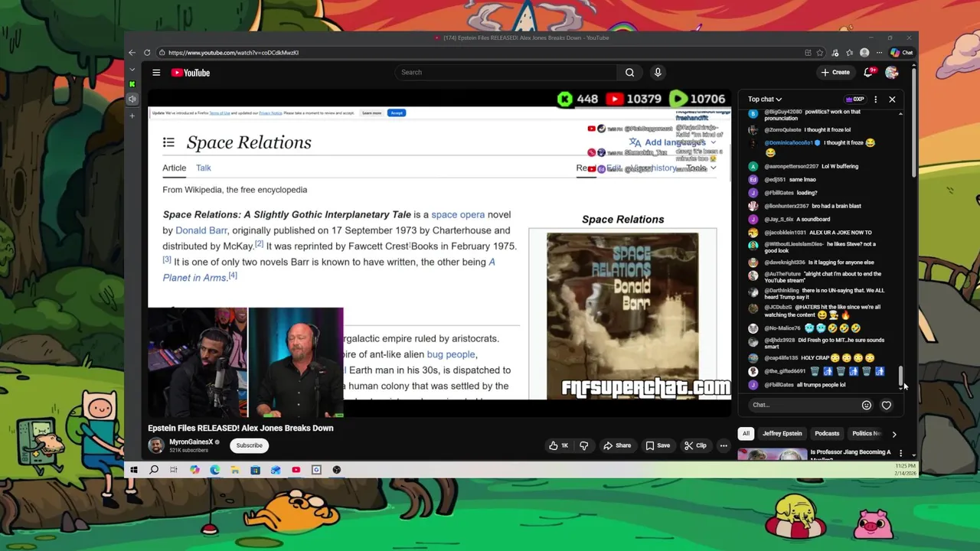
Task: Open the space opera Wikipedia link
Action: coord(458,215)
